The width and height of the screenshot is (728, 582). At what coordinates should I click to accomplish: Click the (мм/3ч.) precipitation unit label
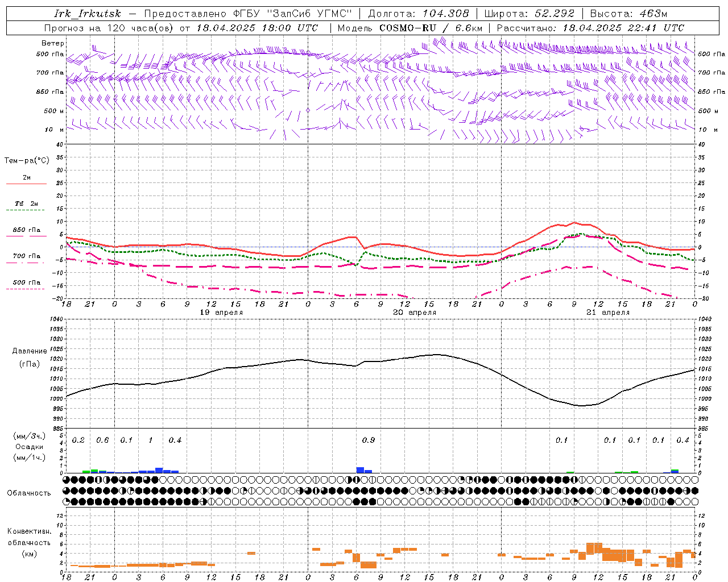[29, 436]
